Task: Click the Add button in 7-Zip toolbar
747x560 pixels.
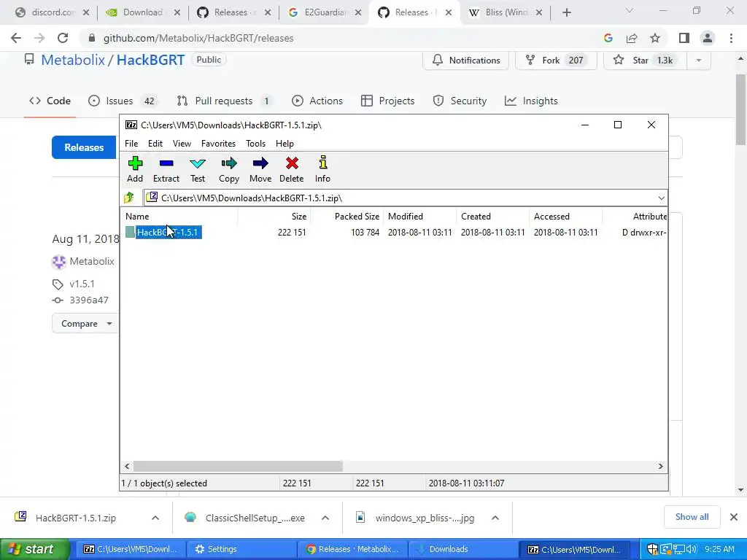Action: pyautogui.click(x=135, y=169)
